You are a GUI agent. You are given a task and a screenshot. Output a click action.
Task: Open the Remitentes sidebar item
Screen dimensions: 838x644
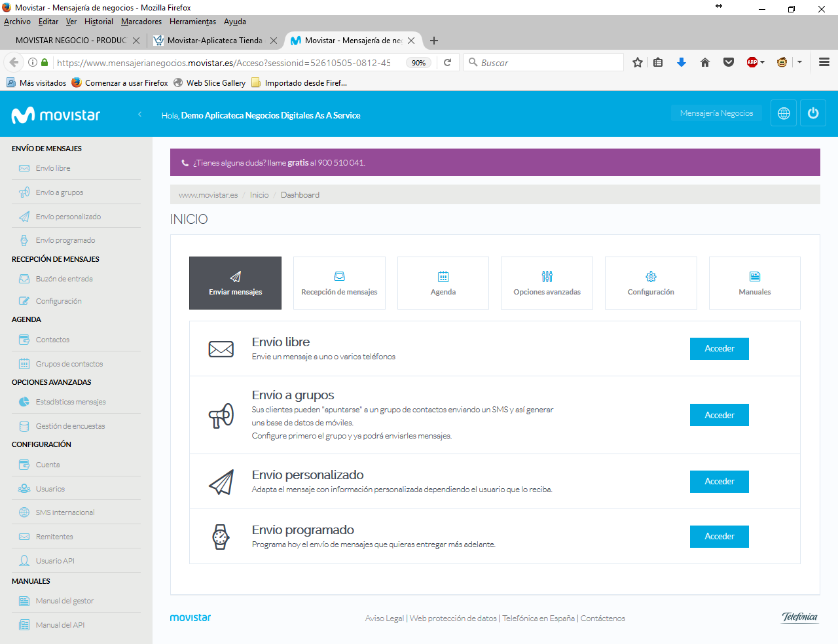coord(54,537)
